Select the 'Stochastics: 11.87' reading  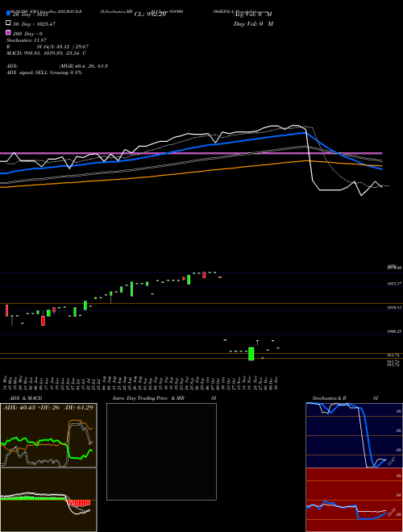pos(27,40)
